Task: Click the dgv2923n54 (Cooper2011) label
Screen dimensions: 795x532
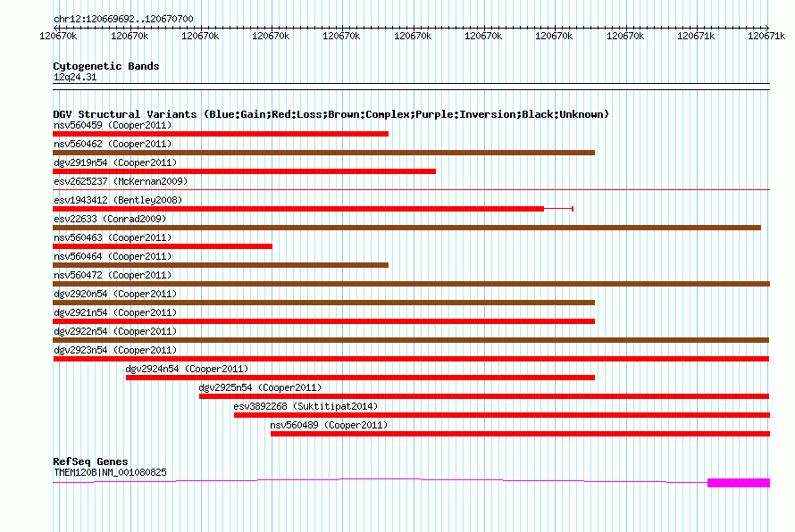Action: [115, 350]
